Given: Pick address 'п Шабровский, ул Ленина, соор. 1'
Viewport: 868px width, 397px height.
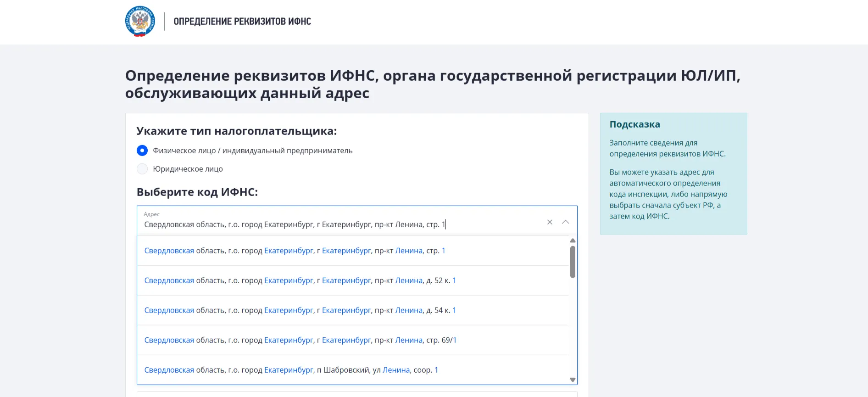Looking at the screenshot, I should 291,370.
